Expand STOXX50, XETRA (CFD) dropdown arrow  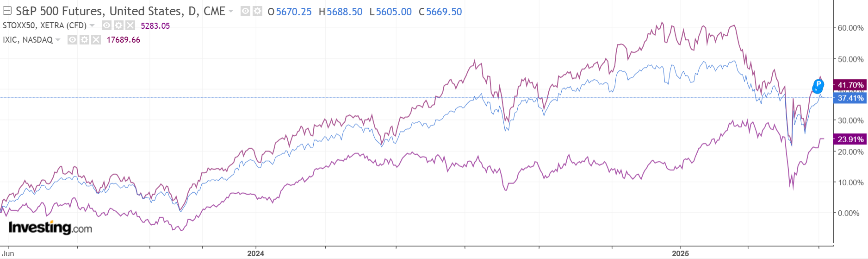92,25
